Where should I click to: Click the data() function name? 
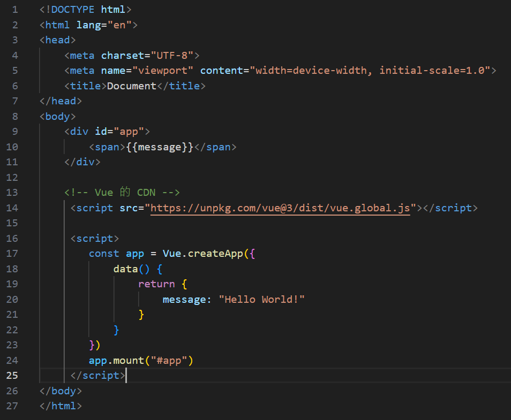125,269
